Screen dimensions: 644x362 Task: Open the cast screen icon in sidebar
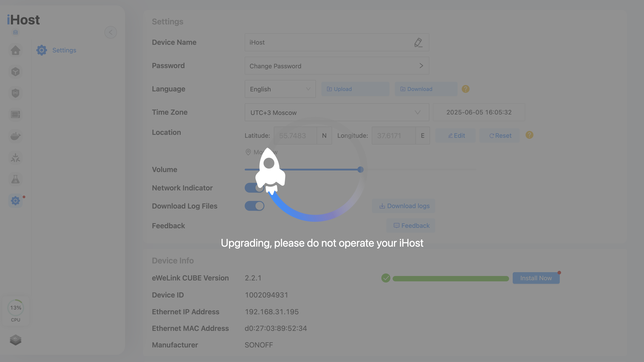click(15, 114)
